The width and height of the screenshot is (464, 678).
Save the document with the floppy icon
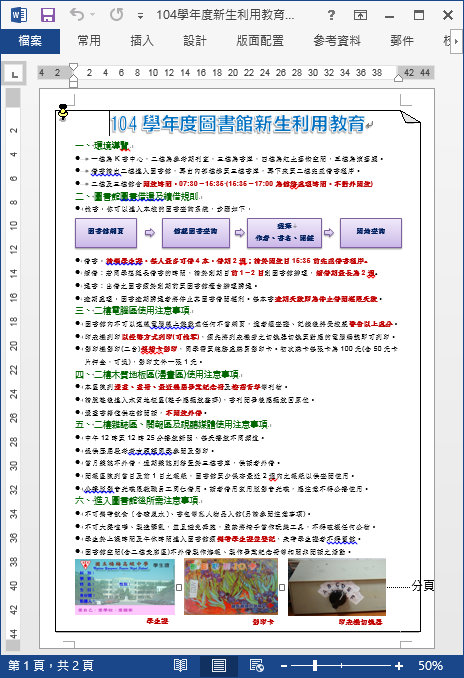pos(48,15)
